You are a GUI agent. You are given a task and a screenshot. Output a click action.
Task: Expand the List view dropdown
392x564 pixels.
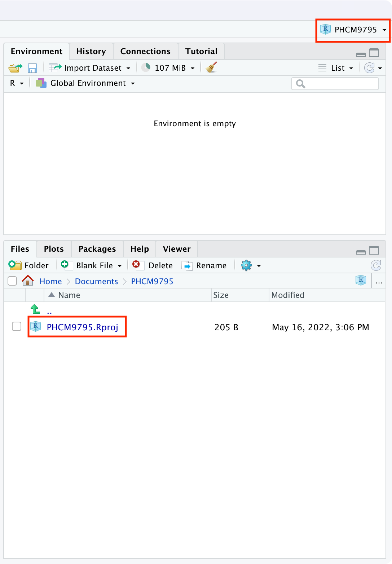pyautogui.click(x=336, y=68)
